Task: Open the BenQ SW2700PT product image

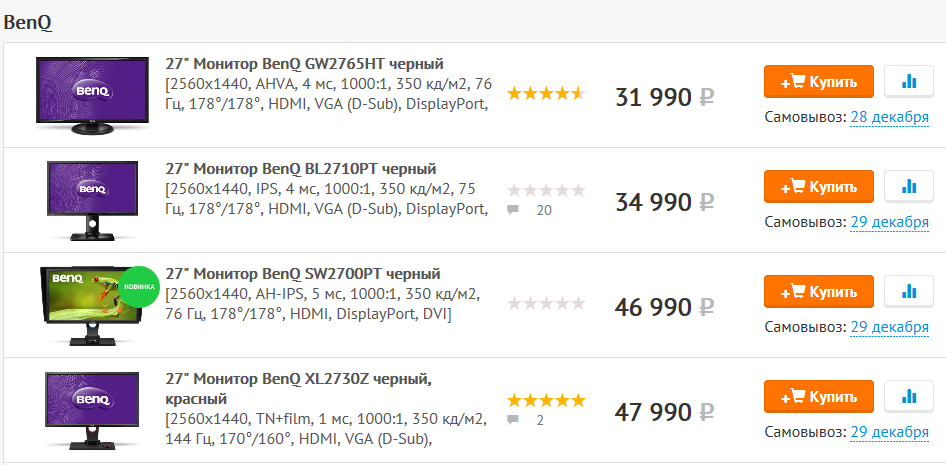Action: coord(92,306)
